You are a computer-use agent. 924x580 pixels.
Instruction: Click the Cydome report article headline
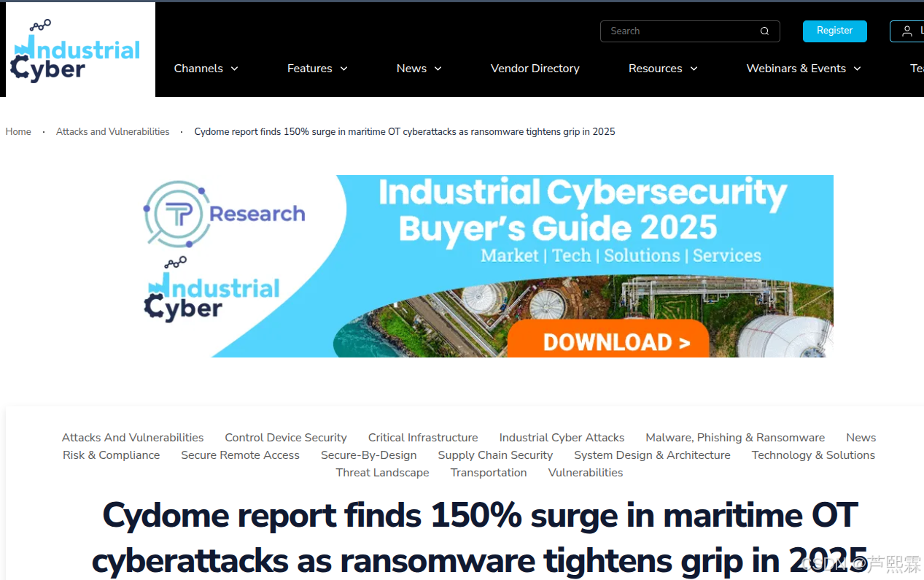[480, 538]
